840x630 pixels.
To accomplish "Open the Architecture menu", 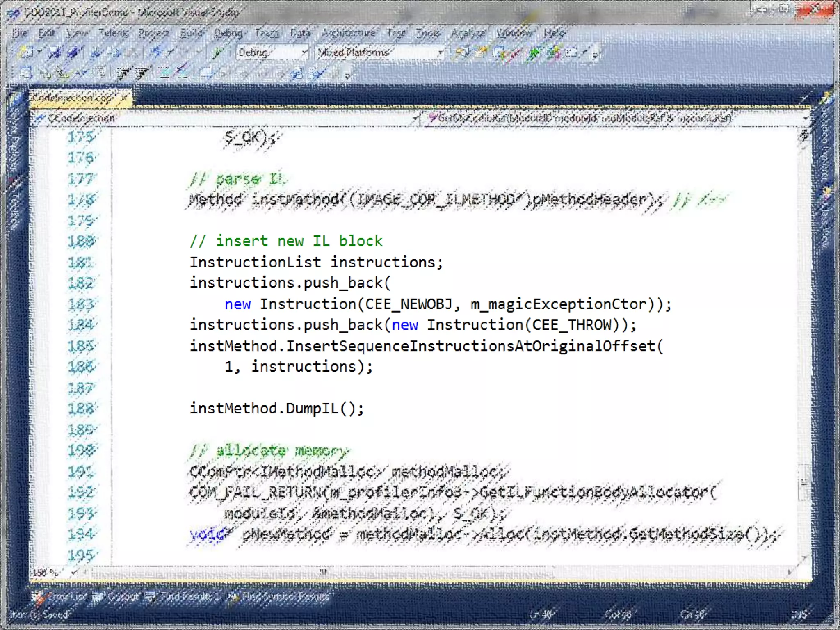I will [348, 33].
